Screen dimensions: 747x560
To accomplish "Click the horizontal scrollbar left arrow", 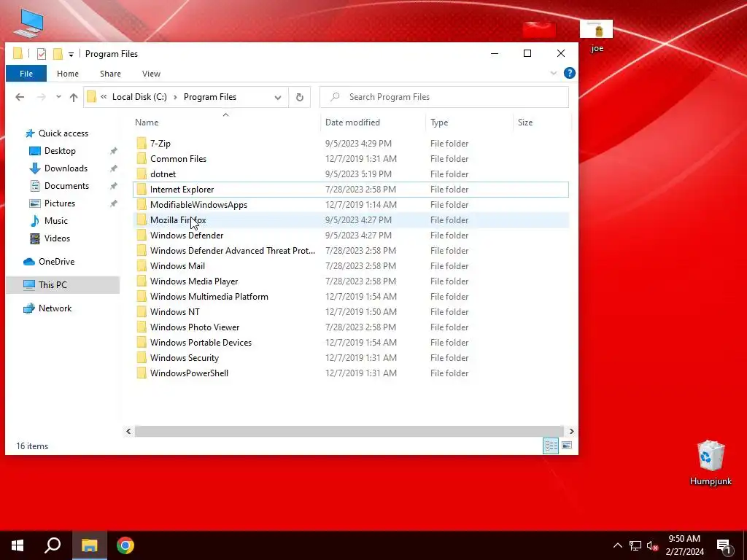I will coord(128,432).
